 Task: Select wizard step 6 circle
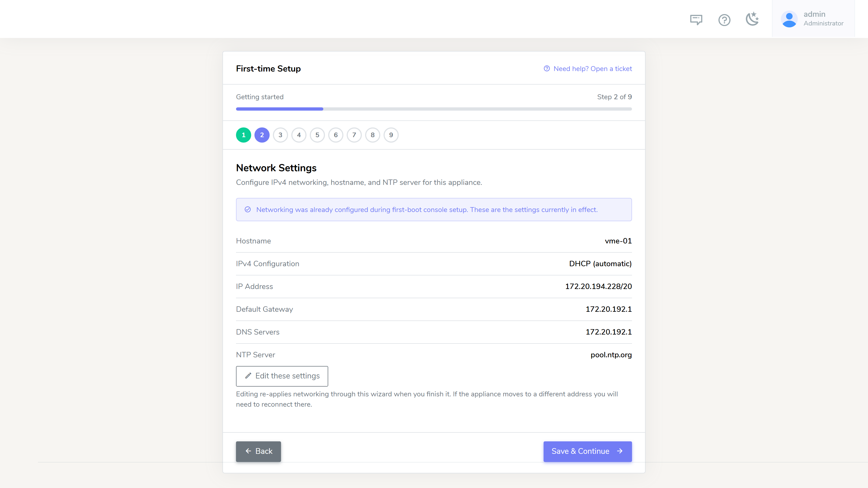[336, 135]
